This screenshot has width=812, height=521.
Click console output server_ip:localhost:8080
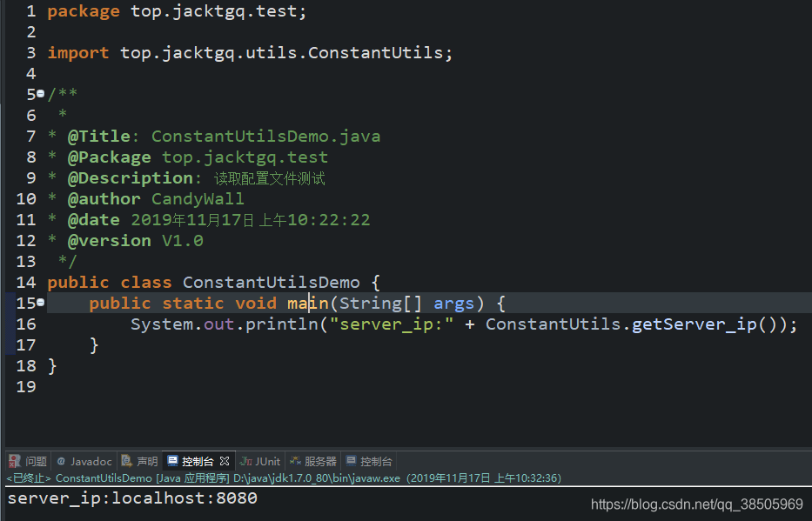[x=132, y=498]
